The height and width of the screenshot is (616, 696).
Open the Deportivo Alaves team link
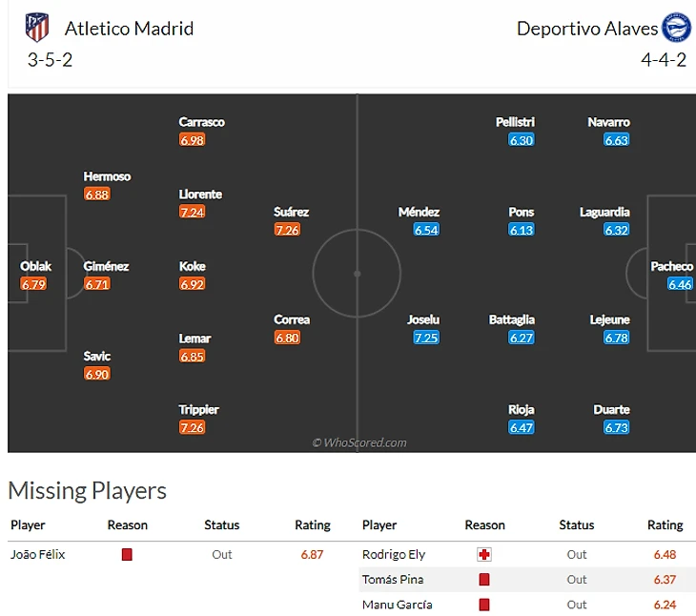[587, 29]
